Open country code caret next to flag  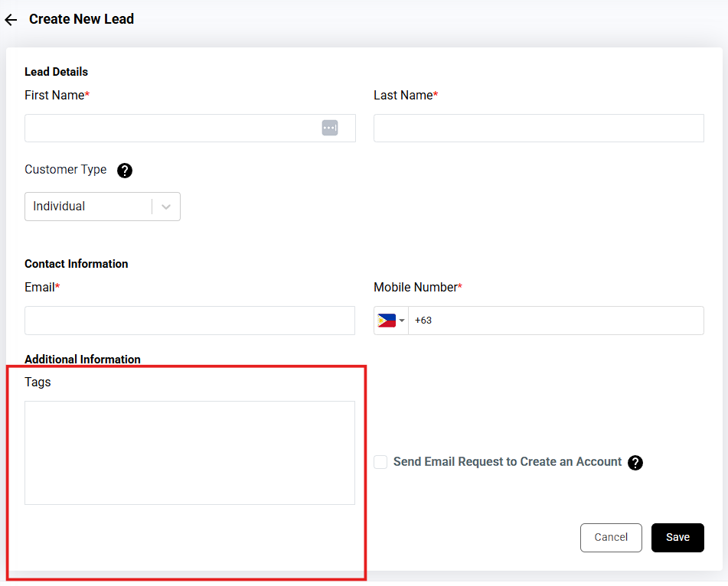[402, 321]
